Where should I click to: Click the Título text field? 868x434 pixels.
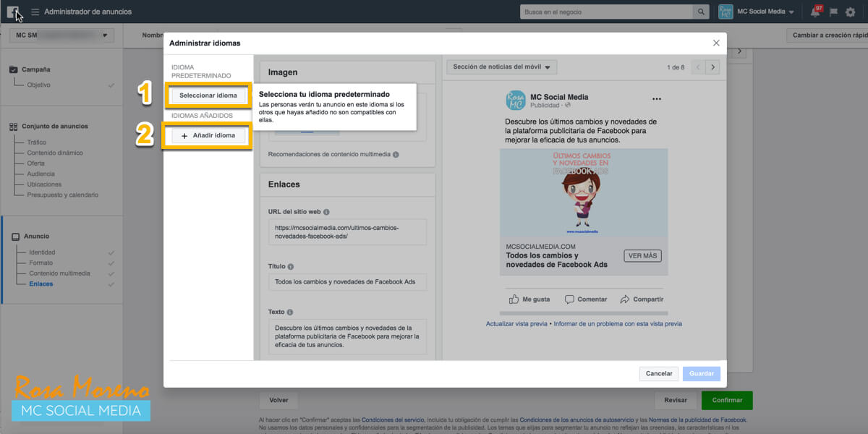(347, 282)
